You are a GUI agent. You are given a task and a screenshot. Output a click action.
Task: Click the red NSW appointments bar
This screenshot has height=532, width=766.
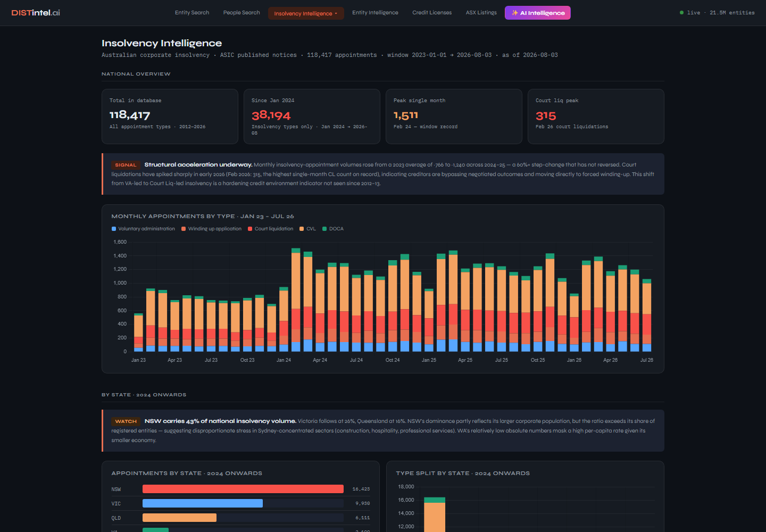coord(243,489)
